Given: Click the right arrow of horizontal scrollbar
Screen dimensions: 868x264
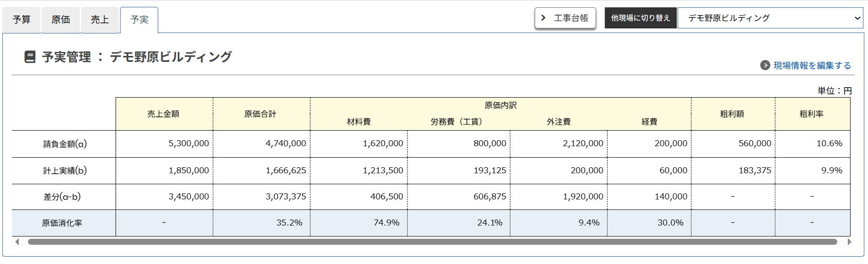Looking at the screenshot, I should [849, 242].
